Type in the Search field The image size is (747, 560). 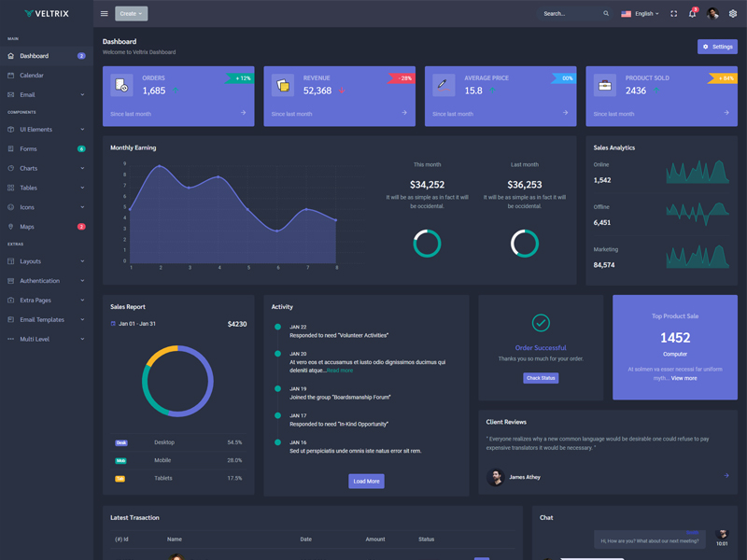click(570, 14)
